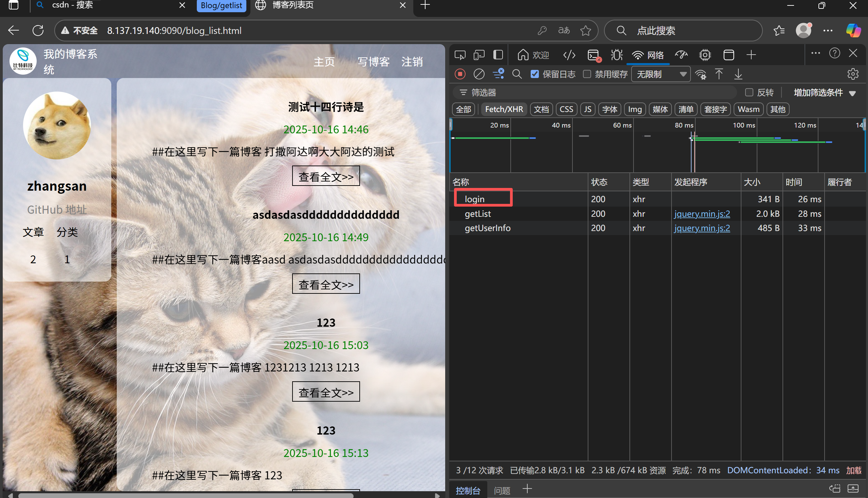Viewport: 868px width, 498px height.
Task: Expand the 增加筛选条件 dropdown
Action: tap(824, 93)
